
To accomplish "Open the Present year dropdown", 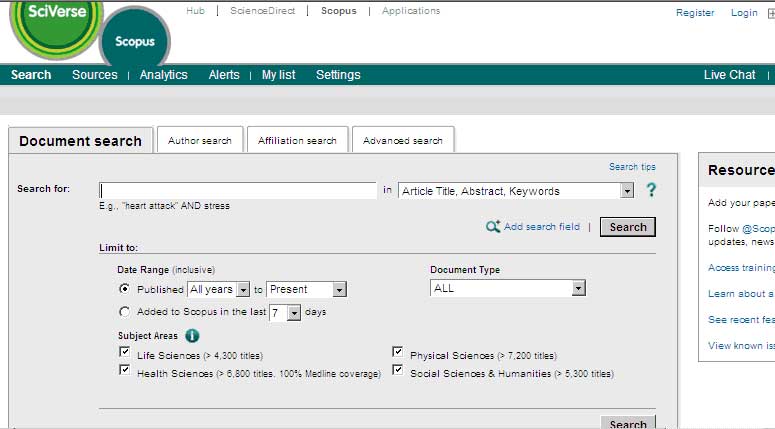I will [x=306, y=289].
